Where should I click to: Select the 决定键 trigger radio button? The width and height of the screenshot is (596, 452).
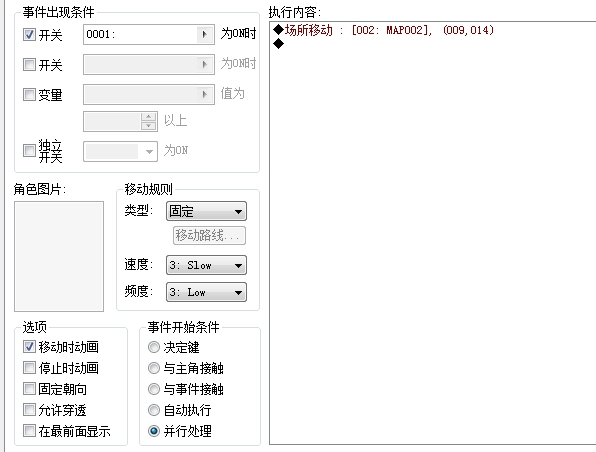pos(154,347)
